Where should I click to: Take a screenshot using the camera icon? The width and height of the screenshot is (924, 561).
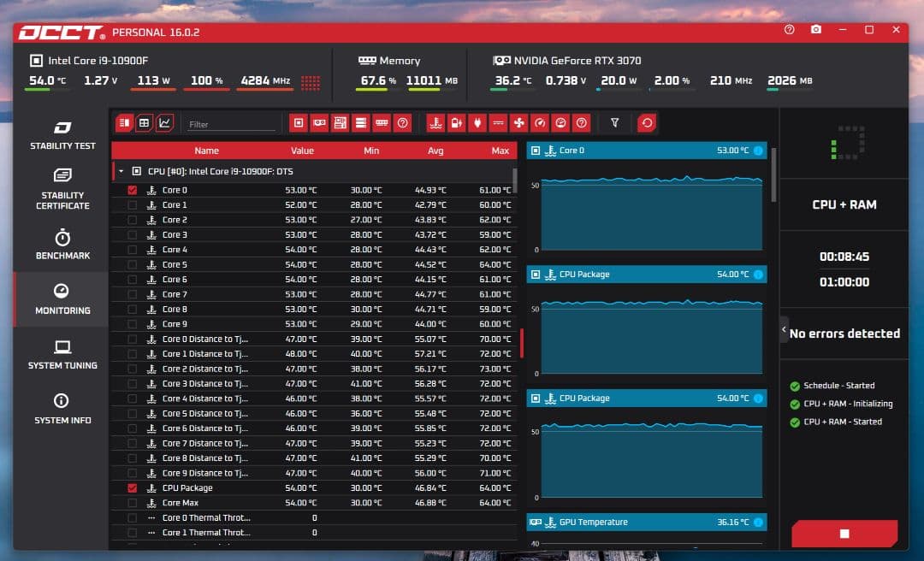pos(816,30)
